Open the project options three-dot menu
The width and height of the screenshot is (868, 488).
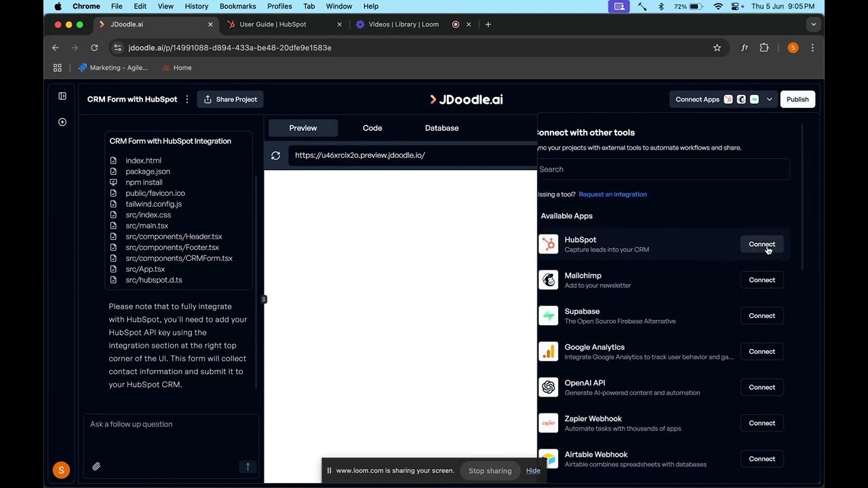click(x=187, y=99)
